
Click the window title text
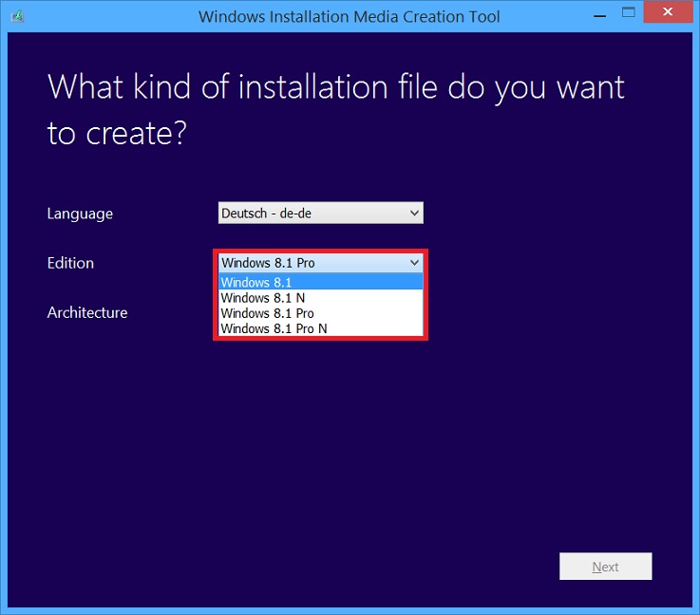click(350, 16)
